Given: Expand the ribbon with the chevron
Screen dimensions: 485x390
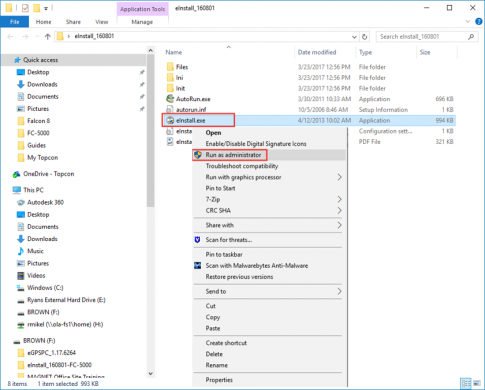Looking at the screenshot, I should pos(467,22).
